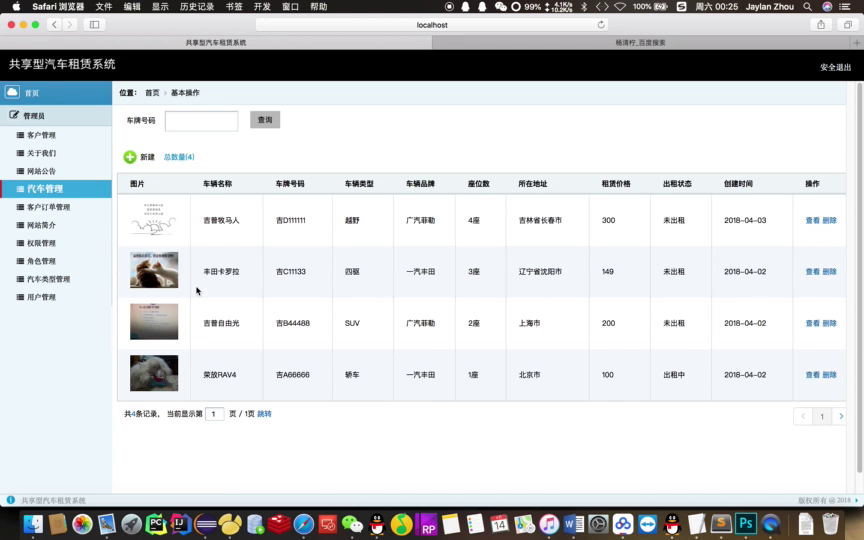The image size is (864, 540).
Task: Open System Preferences from the Dock
Action: [x=598, y=524]
